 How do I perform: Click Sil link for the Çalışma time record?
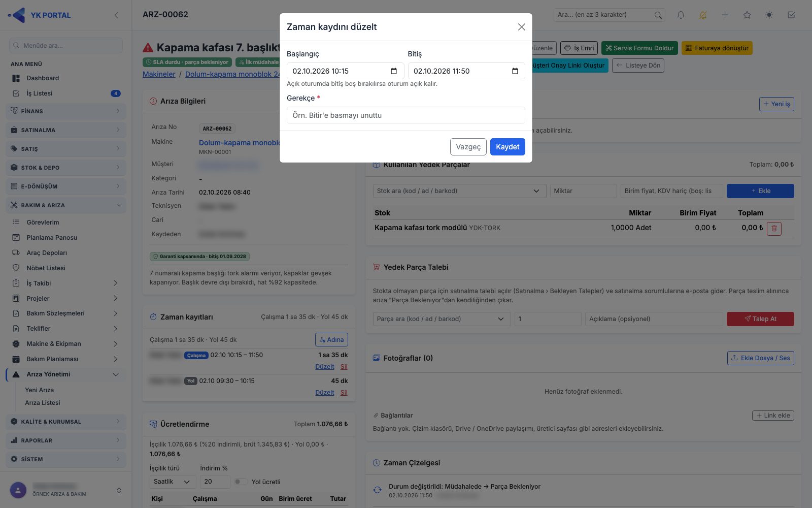[344, 367]
